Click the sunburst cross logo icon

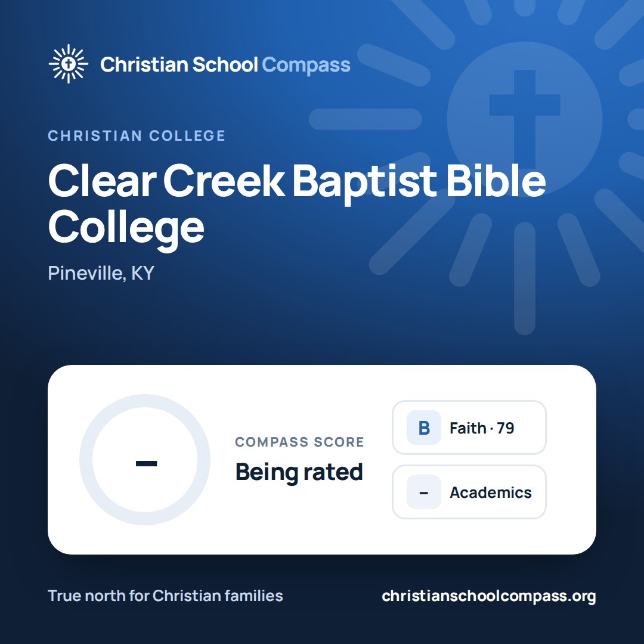69,64
